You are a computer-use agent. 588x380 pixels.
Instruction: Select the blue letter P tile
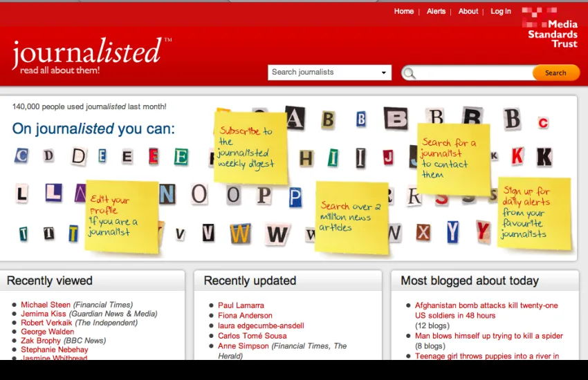295,198
